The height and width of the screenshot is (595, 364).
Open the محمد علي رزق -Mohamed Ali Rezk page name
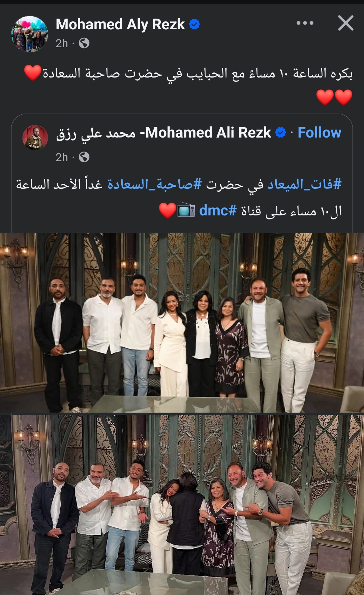tap(163, 132)
